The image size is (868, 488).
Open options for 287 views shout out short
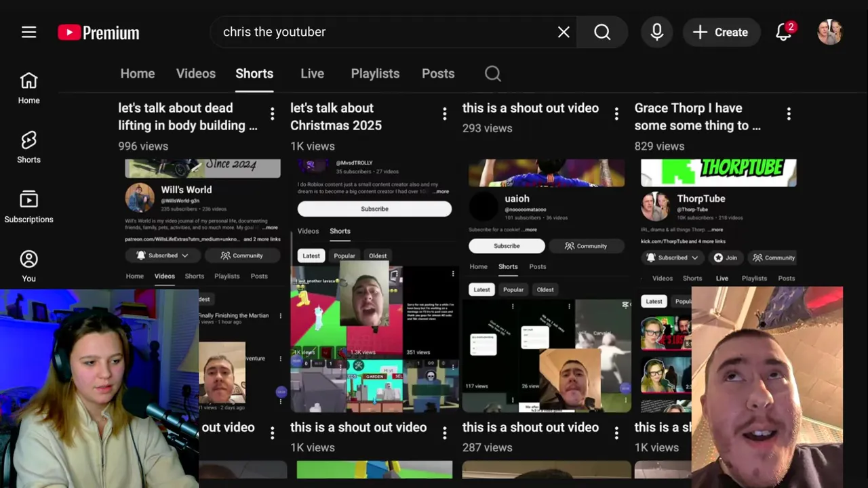pyautogui.click(x=616, y=432)
